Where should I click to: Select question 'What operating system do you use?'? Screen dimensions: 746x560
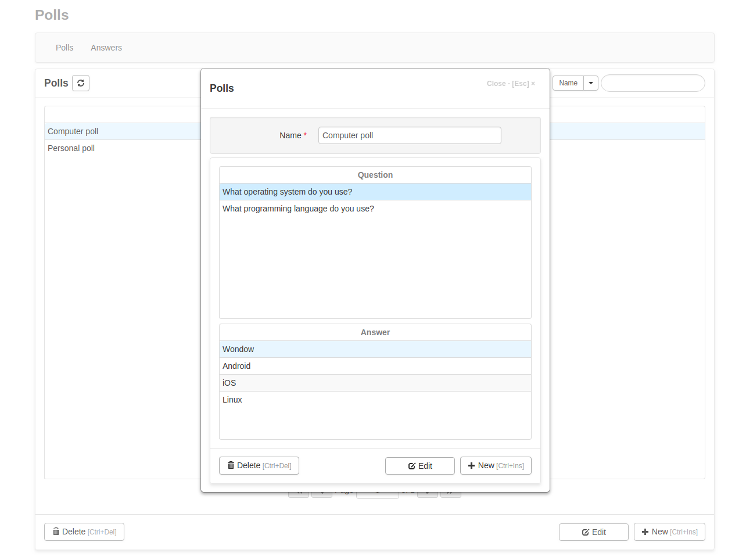pos(375,192)
